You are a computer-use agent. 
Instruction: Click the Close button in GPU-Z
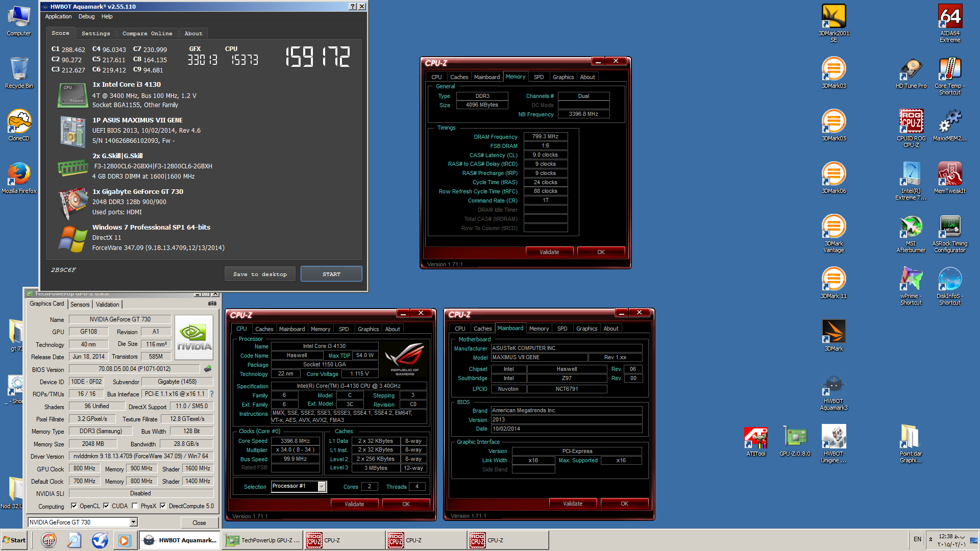(199, 523)
